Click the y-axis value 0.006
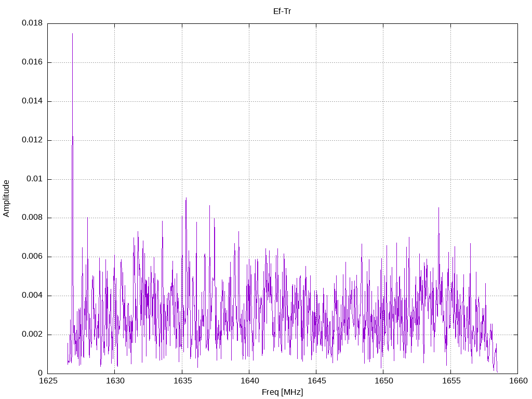This screenshot has width=532, height=399. [32, 257]
